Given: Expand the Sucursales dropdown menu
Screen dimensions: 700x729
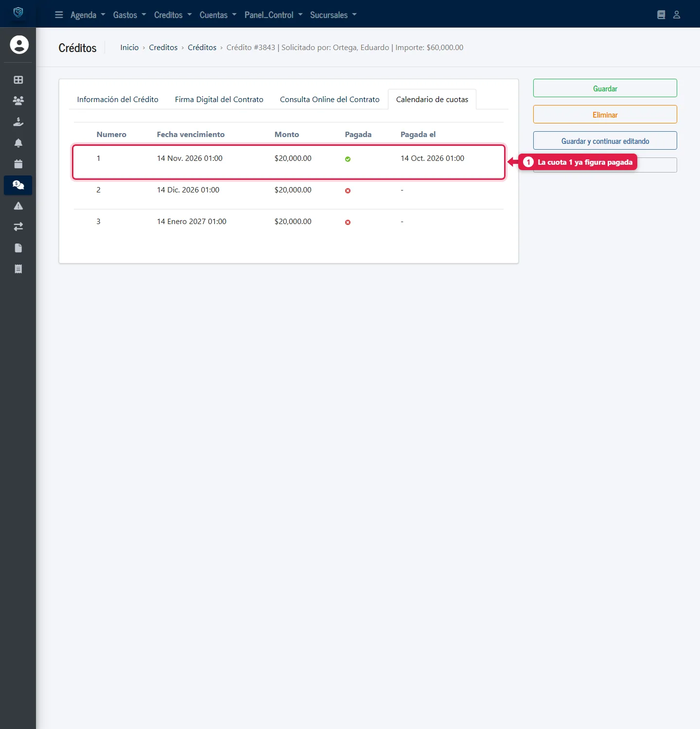Looking at the screenshot, I should (333, 15).
